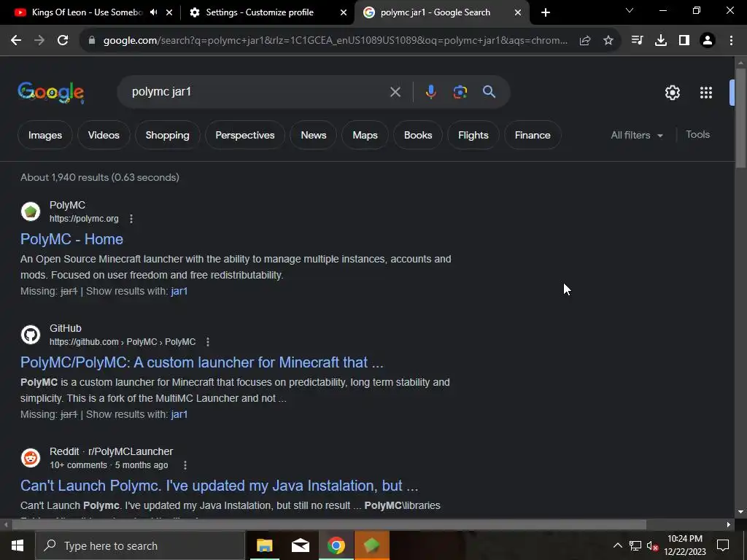Image resolution: width=747 pixels, height=560 pixels.
Task: Clear the search box with the X icon
Action: point(395,92)
